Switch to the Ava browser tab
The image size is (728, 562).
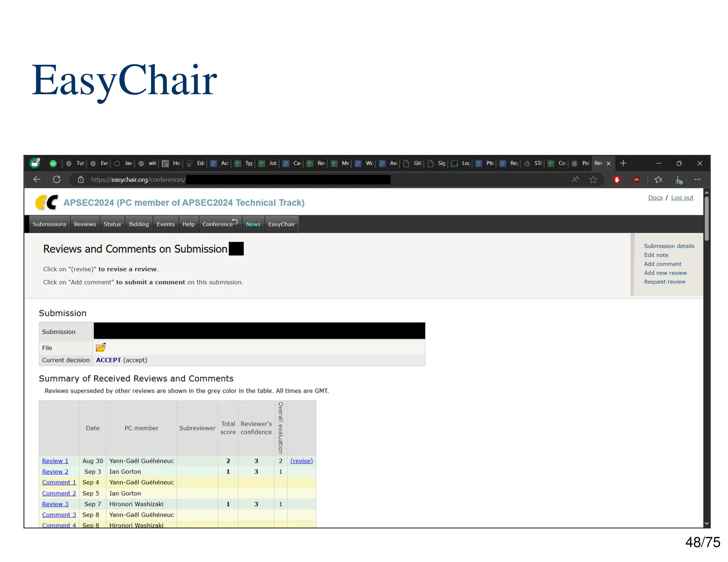click(389, 163)
